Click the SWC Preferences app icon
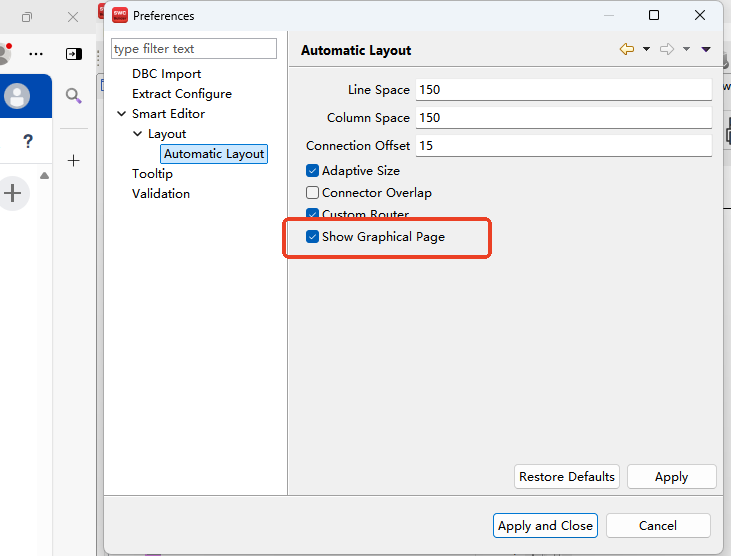The height and width of the screenshot is (556, 731). pos(120,15)
